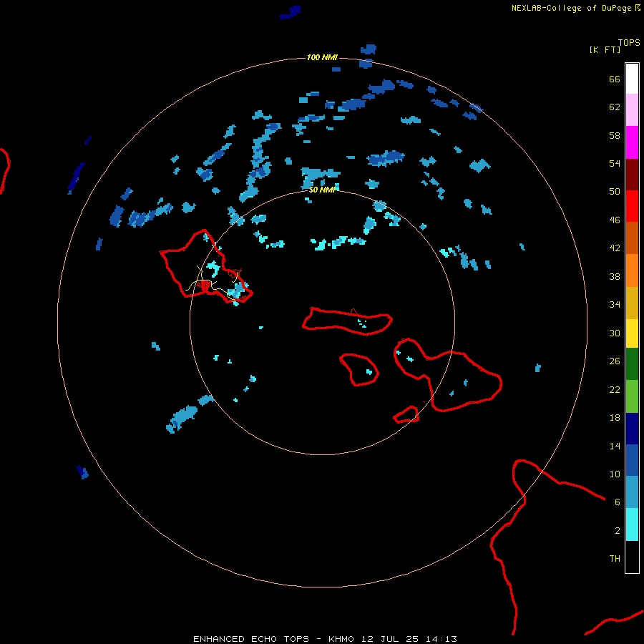Click the Lanai island outline
644x644 pixels.
tap(359, 370)
